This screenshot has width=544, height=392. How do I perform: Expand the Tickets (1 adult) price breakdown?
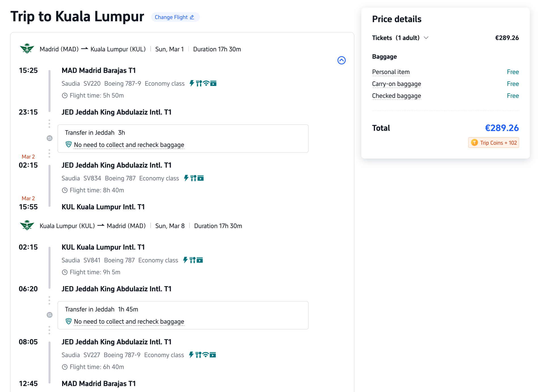pos(426,38)
